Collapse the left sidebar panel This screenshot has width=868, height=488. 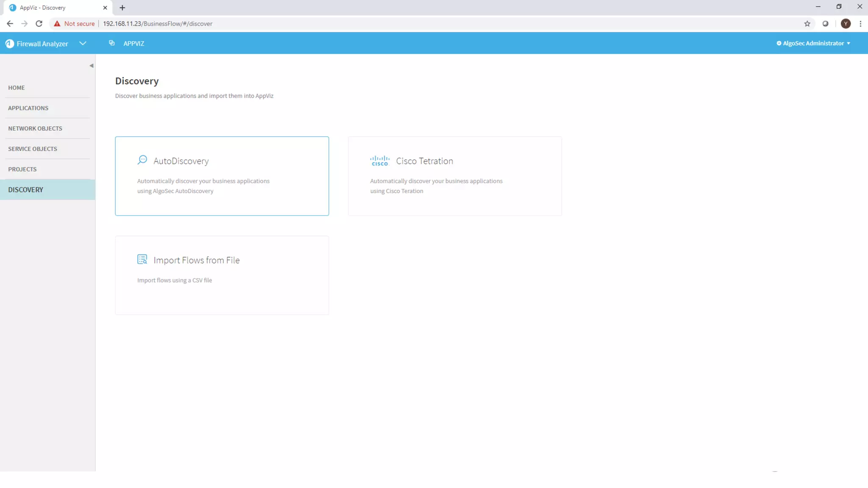click(91, 66)
